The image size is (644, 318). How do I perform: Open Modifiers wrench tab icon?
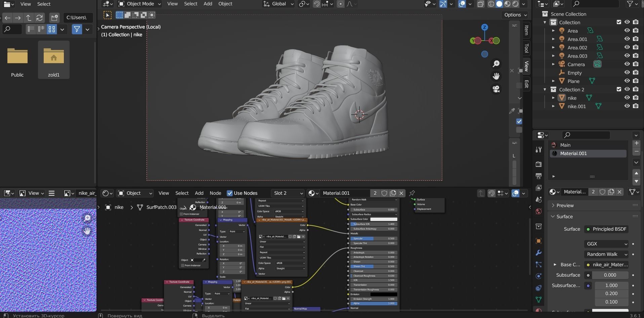[x=538, y=253]
